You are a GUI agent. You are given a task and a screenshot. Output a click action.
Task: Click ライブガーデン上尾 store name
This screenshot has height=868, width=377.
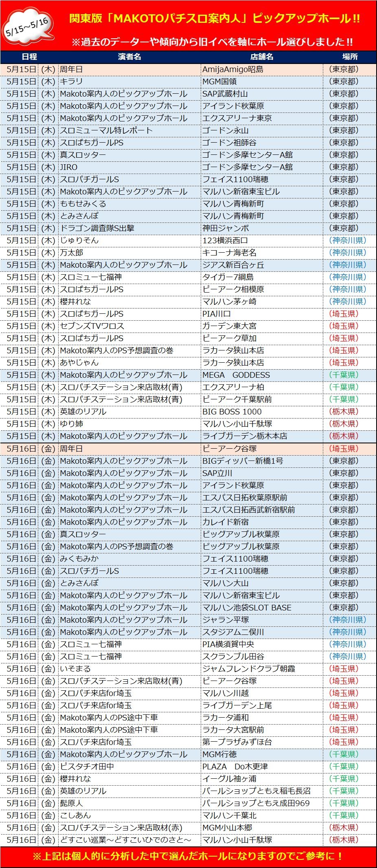[x=237, y=705]
